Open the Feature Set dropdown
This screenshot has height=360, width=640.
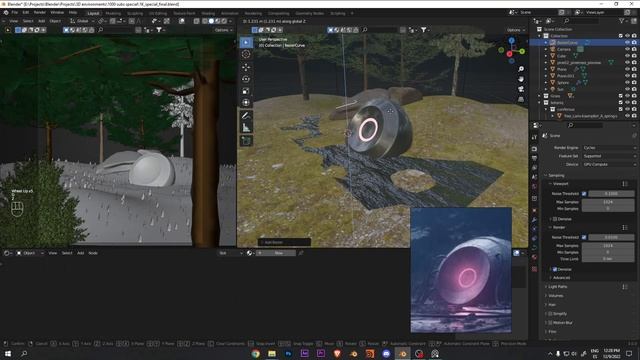pos(609,156)
